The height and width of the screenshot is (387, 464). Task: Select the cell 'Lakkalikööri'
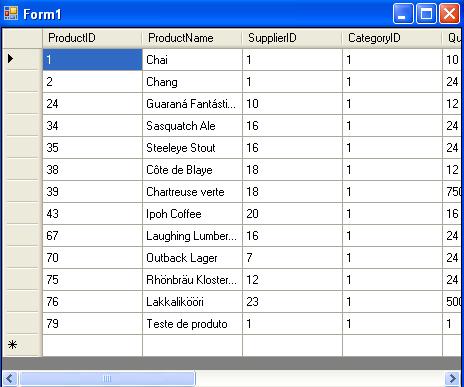(192, 301)
